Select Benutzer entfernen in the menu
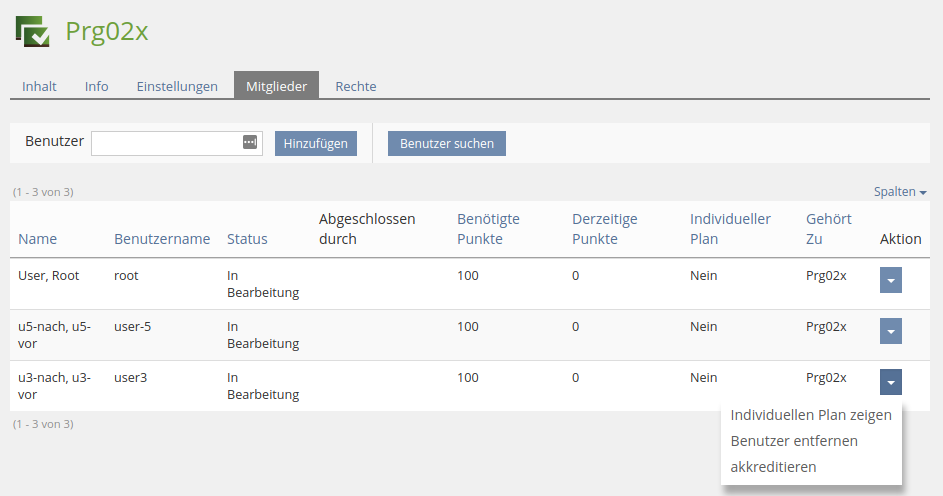This screenshot has height=496, width=943. [793, 441]
